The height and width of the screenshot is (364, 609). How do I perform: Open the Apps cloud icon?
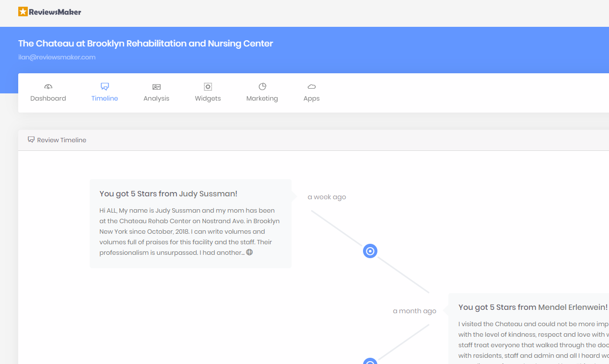[312, 87]
